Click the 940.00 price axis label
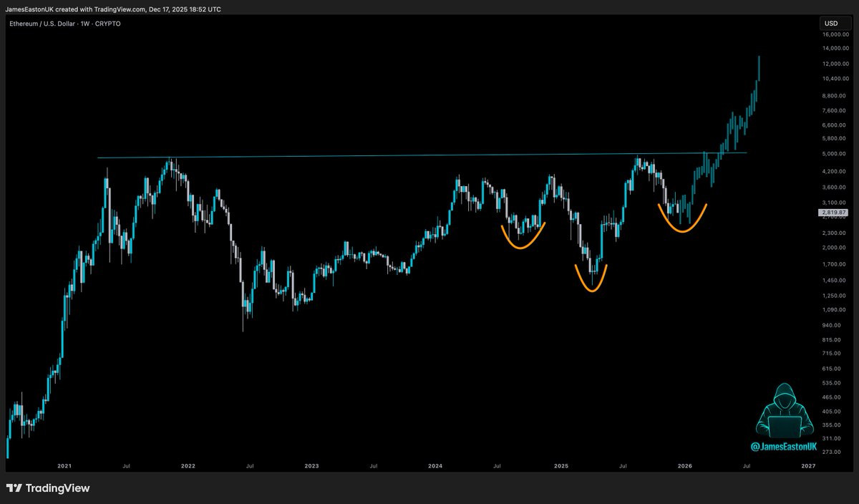The width and height of the screenshot is (859, 504). click(833, 324)
